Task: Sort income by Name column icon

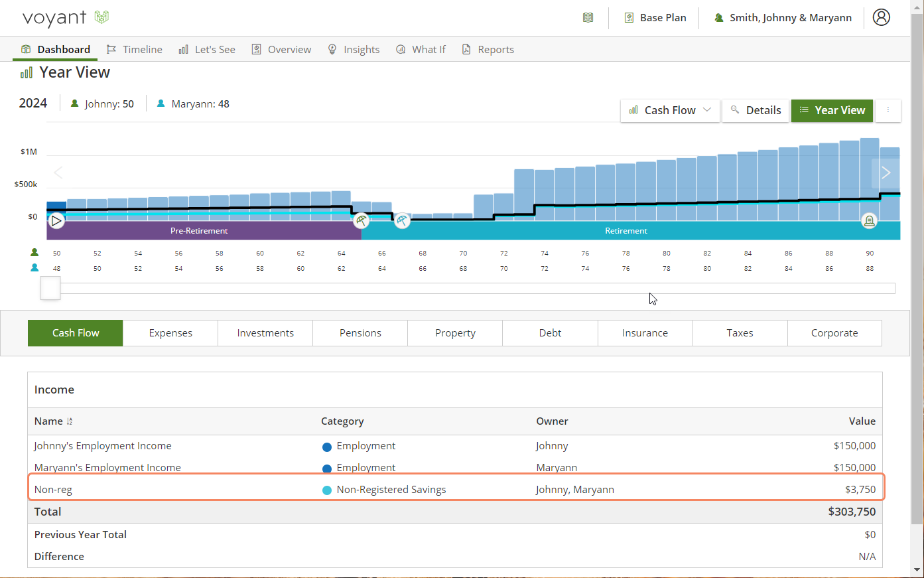Action: pyautogui.click(x=70, y=421)
